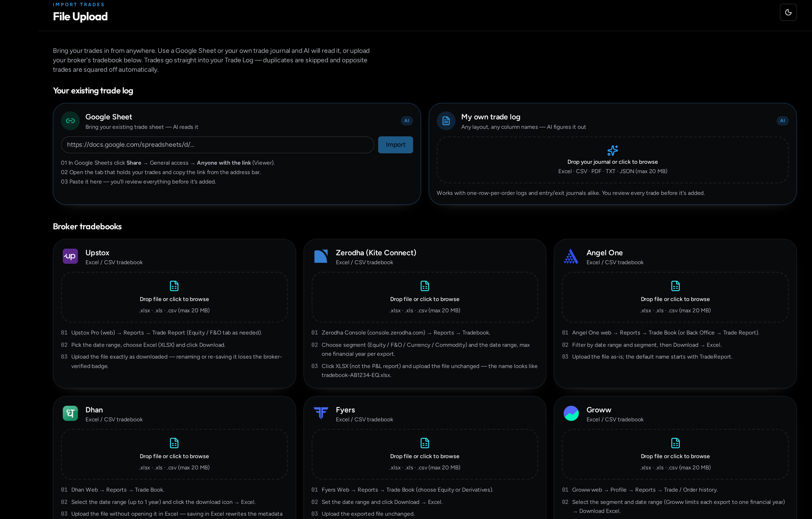Viewport: 812px width, 519px height.
Task: Click 'Zerodha Console (console.zerodha.com)' step text
Action: coord(406,333)
